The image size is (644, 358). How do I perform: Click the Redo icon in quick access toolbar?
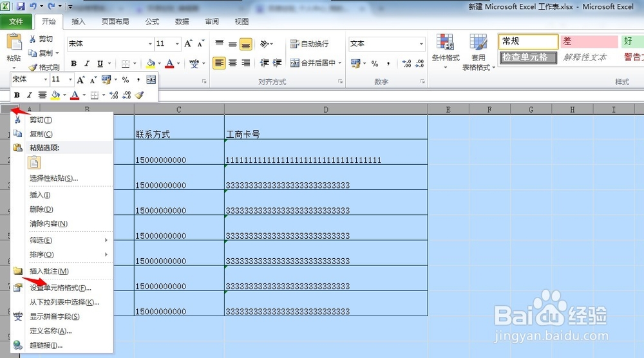[51, 6]
